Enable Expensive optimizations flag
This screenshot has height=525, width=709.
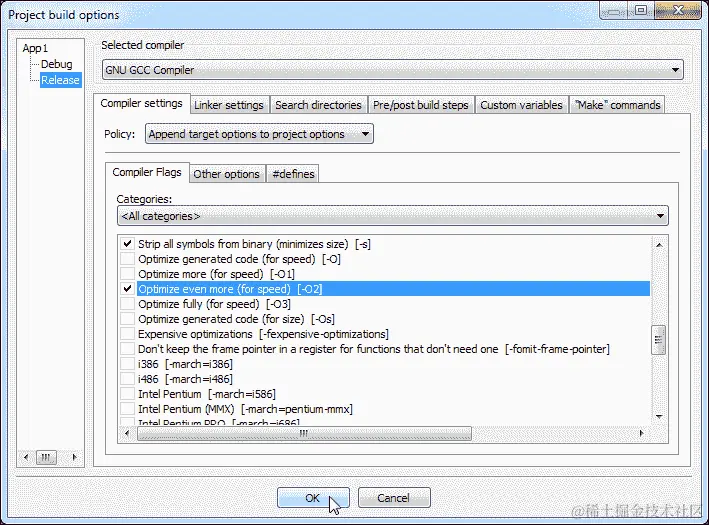128,334
